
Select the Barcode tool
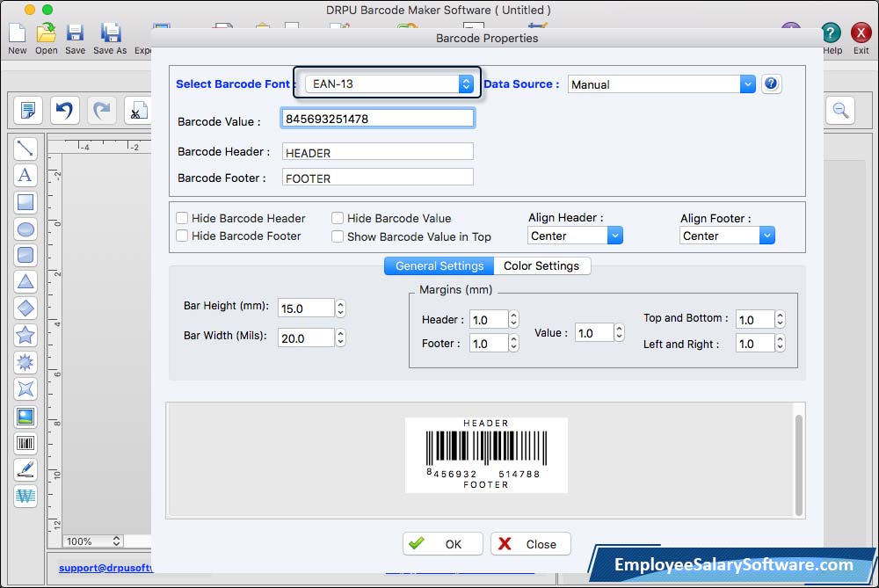point(25,443)
